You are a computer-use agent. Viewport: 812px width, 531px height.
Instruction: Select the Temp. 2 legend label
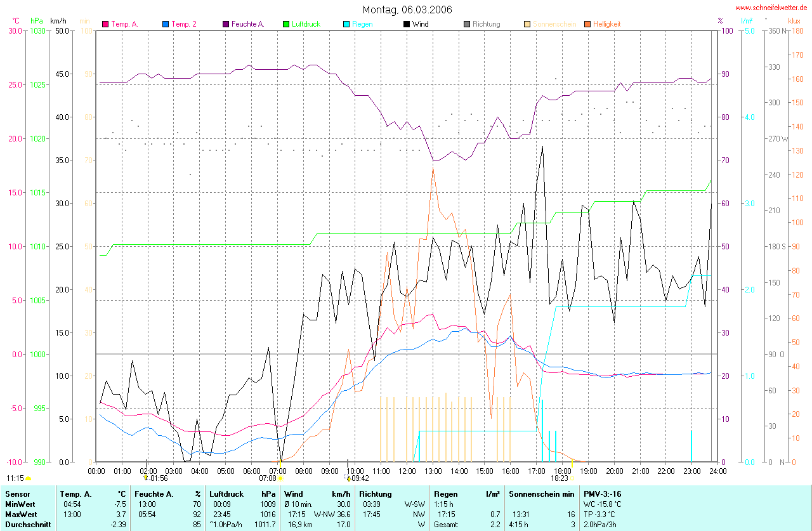click(x=184, y=24)
